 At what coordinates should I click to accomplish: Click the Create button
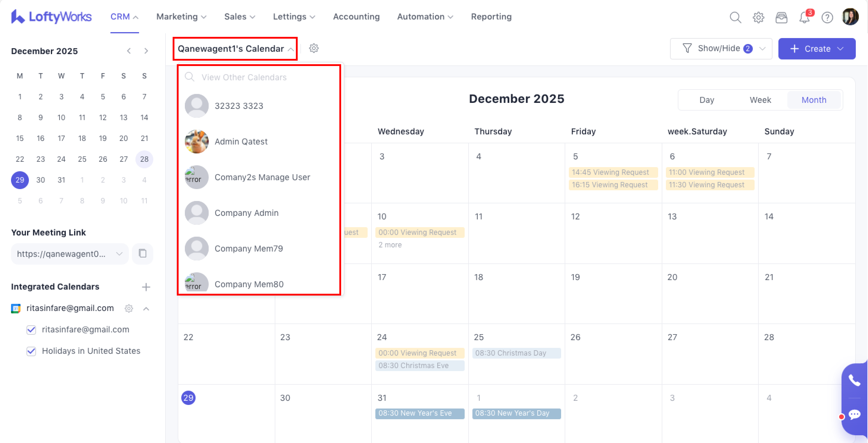(816, 49)
